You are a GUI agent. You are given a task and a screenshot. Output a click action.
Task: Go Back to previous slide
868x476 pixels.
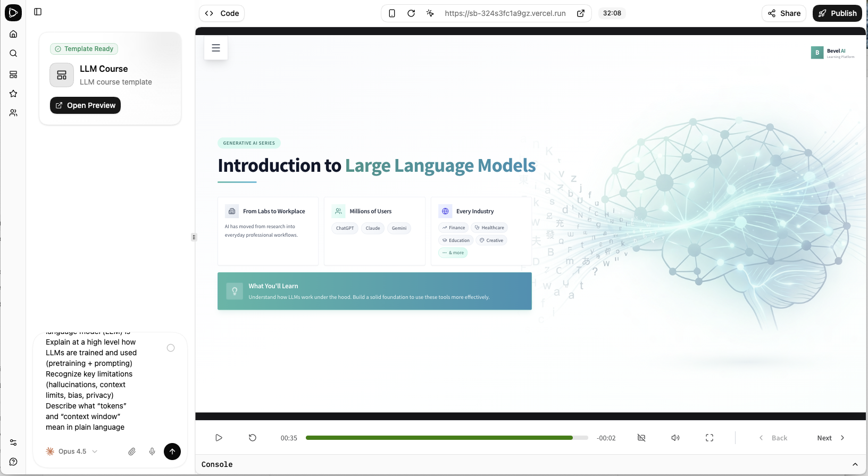pos(773,438)
